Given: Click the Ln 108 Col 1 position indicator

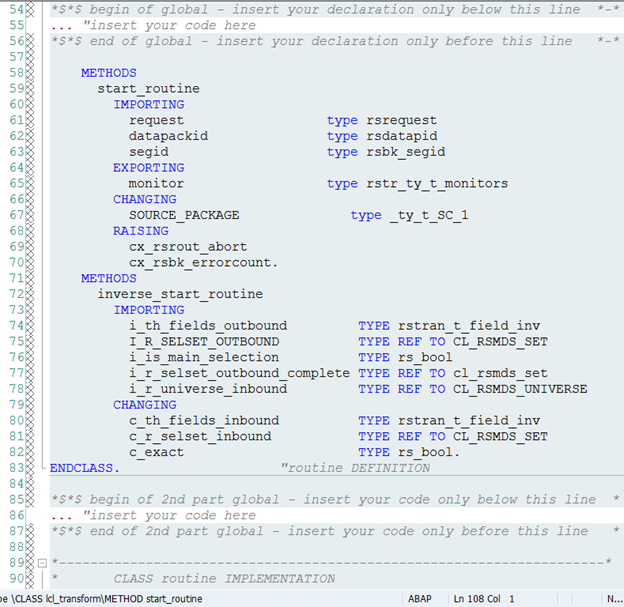Looking at the screenshot, I should (x=484, y=599).
